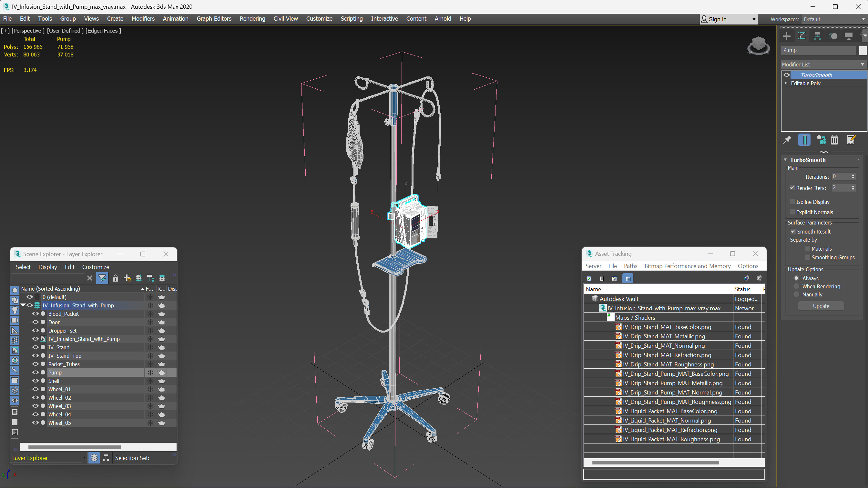
Task: Click the Scene Explorer horizontal scrollbar
Action: point(75,447)
